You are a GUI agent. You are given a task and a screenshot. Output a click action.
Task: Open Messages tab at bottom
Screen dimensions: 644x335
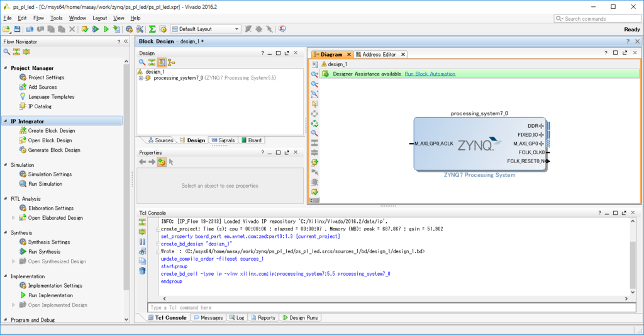208,318
